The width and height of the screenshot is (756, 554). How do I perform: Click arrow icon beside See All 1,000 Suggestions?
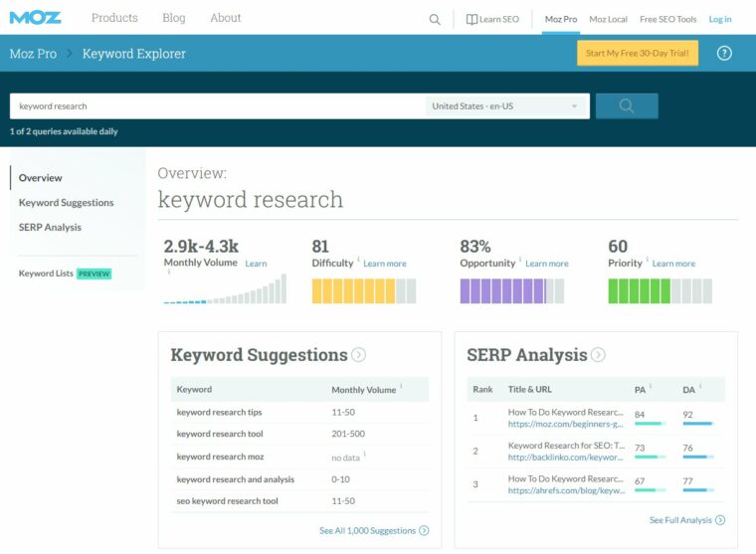coord(424,530)
